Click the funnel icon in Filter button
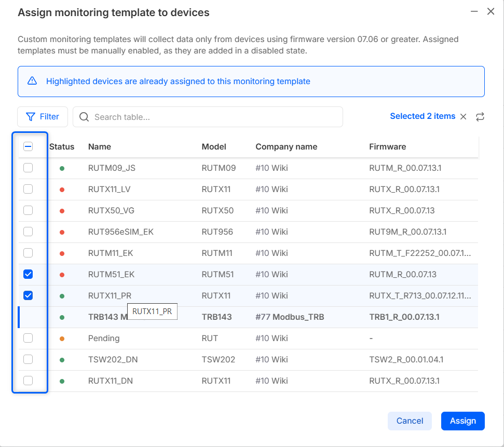The width and height of the screenshot is (504, 447). click(31, 117)
